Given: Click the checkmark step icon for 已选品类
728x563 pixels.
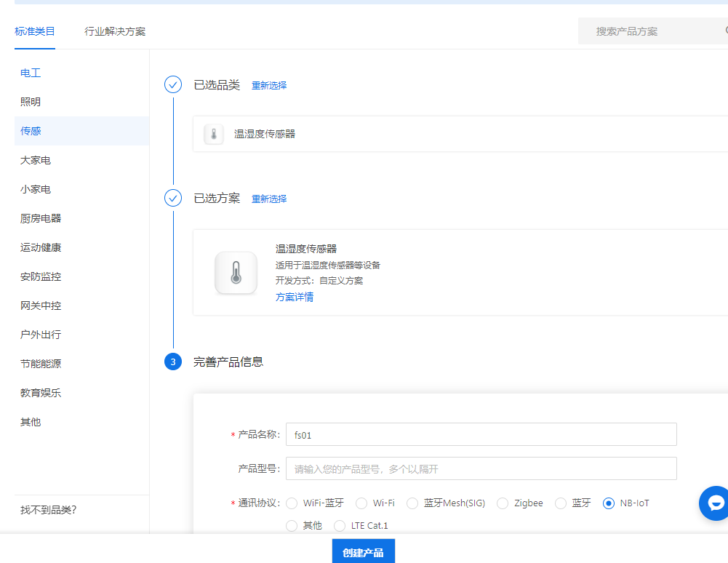Looking at the screenshot, I should tap(173, 85).
